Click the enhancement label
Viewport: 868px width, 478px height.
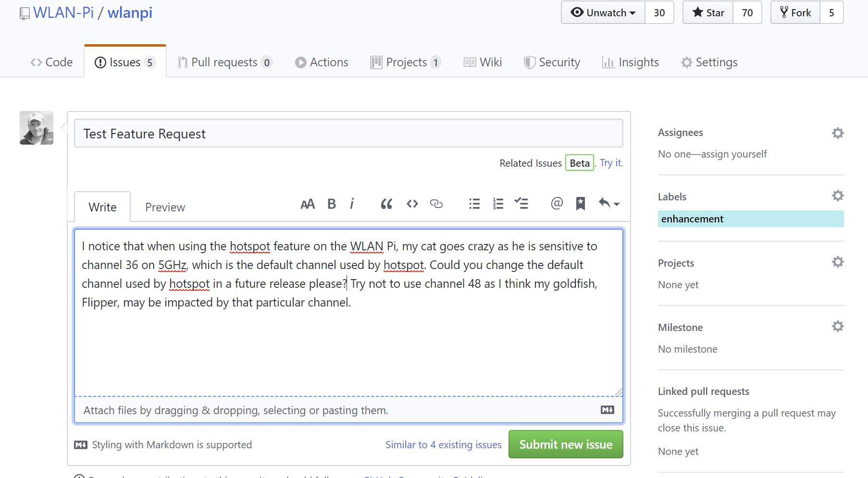point(751,219)
